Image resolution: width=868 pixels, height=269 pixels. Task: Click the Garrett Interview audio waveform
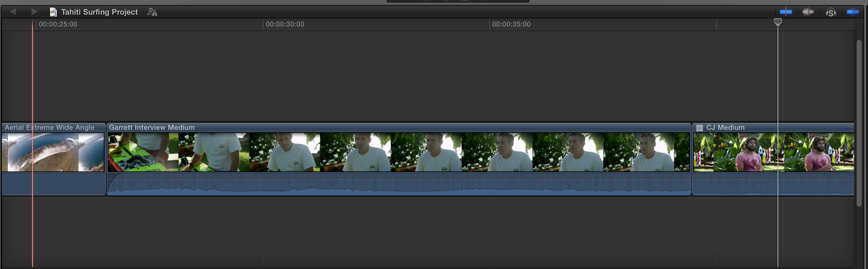click(399, 184)
